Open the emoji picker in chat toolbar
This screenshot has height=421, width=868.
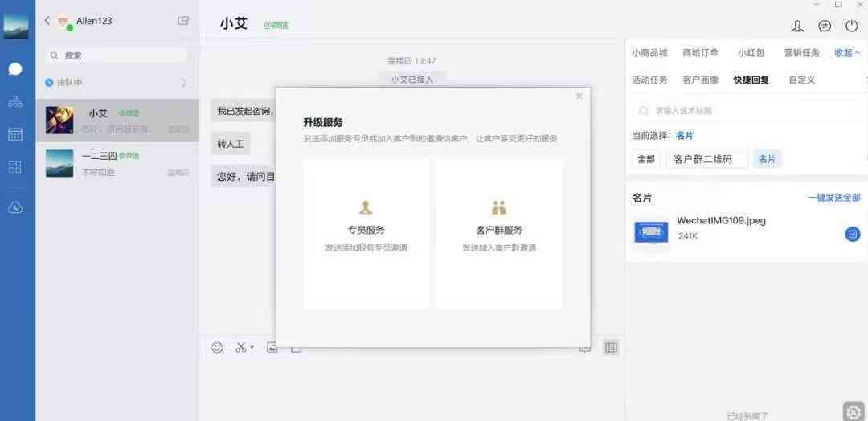click(x=218, y=347)
